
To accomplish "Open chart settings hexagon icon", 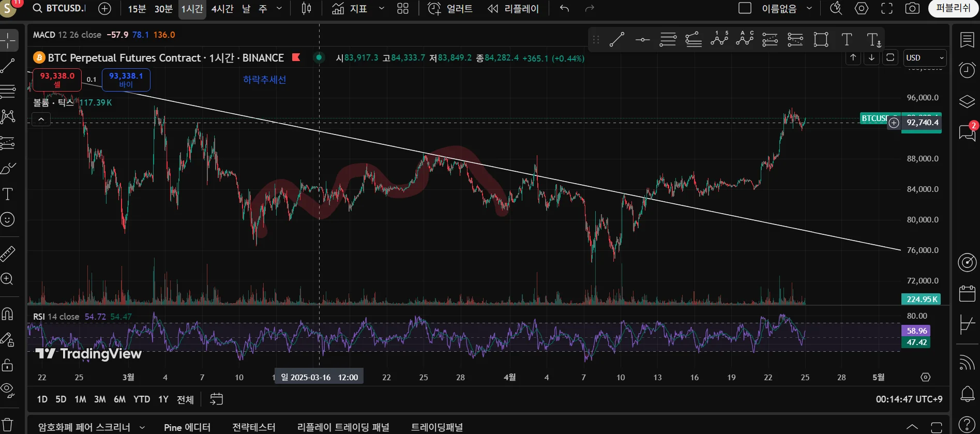I will click(862, 9).
